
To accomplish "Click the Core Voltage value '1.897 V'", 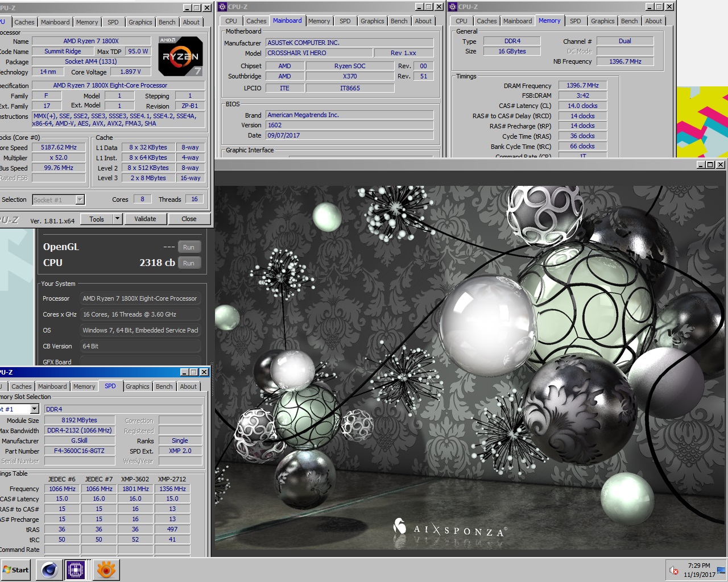I will (130, 72).
